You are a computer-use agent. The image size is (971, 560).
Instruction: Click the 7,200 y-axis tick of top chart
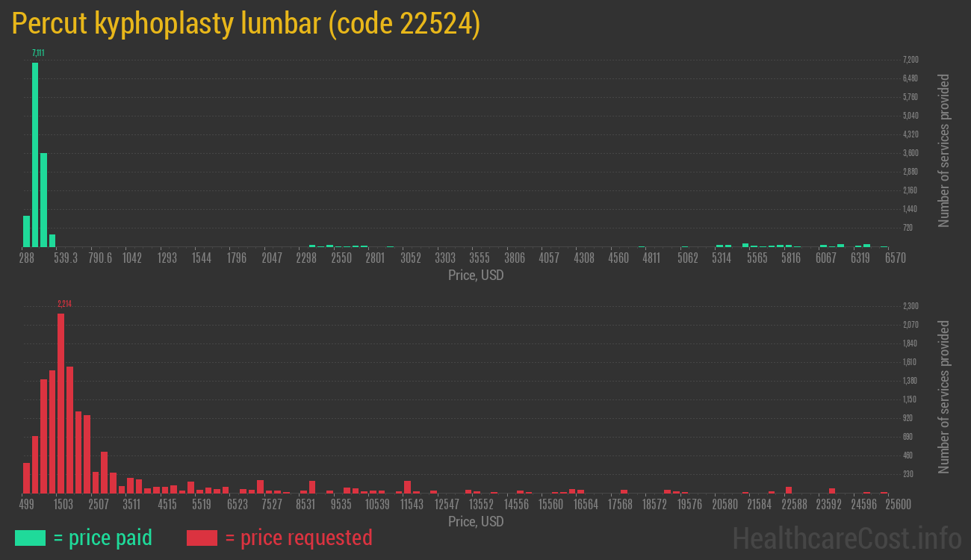(x=910, y=60)
